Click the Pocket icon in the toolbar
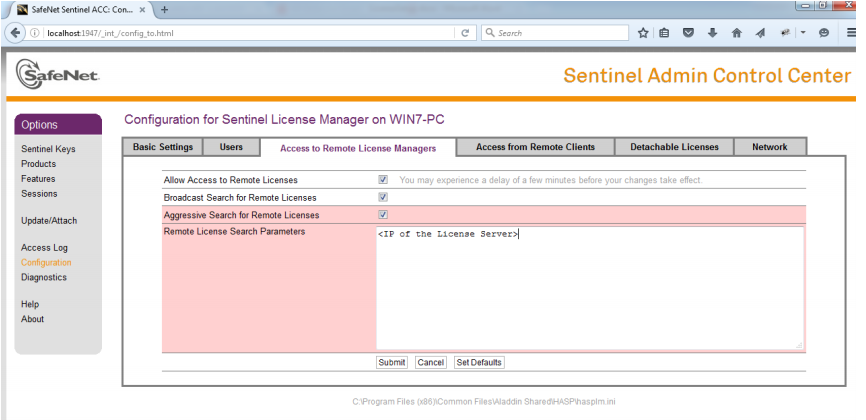This screenshot has height=420, width=866. pyautogui.click(x=689, y=33)
